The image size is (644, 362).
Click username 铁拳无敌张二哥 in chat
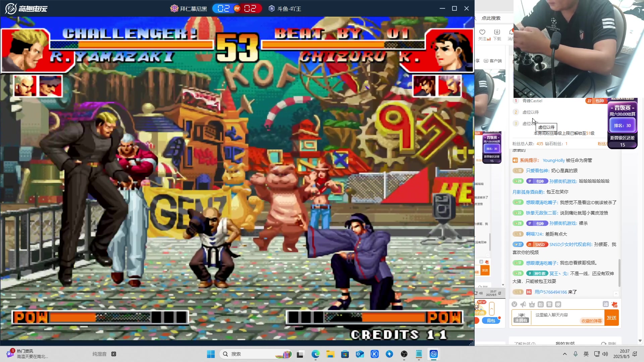click(541, 213)
